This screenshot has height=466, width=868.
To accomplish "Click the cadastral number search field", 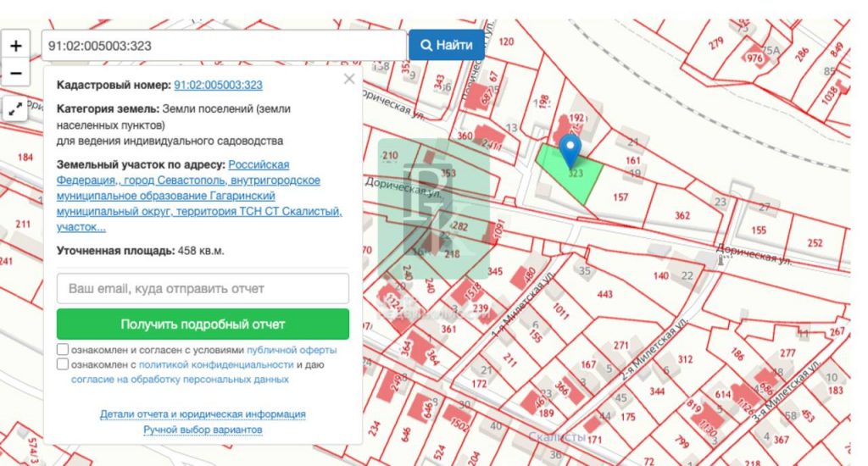I will click(224, 46).
